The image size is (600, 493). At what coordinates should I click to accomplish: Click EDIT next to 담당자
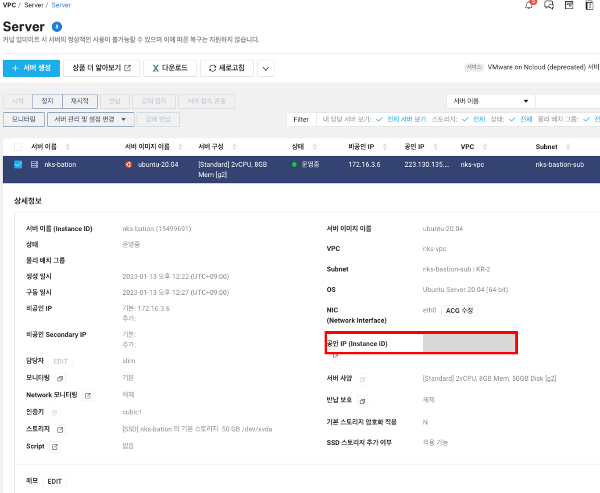60,361
